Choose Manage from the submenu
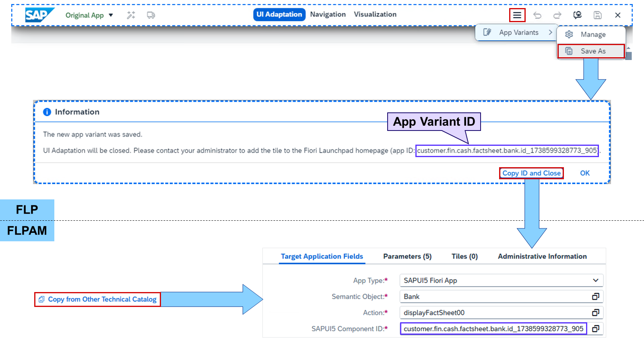This screenshot has height=342, width=644. [591, 35]
